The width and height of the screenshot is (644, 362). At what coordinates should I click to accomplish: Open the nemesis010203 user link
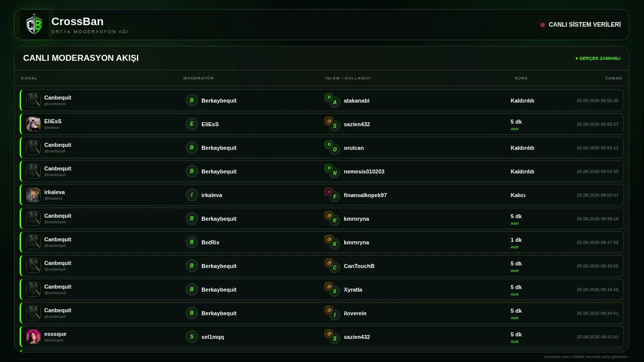[x=364, y=171]
